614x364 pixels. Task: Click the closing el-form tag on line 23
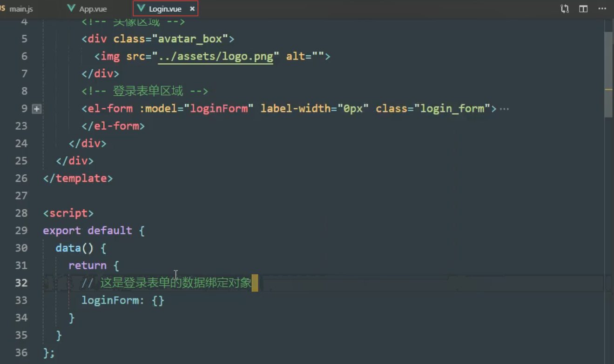(113, 126)
